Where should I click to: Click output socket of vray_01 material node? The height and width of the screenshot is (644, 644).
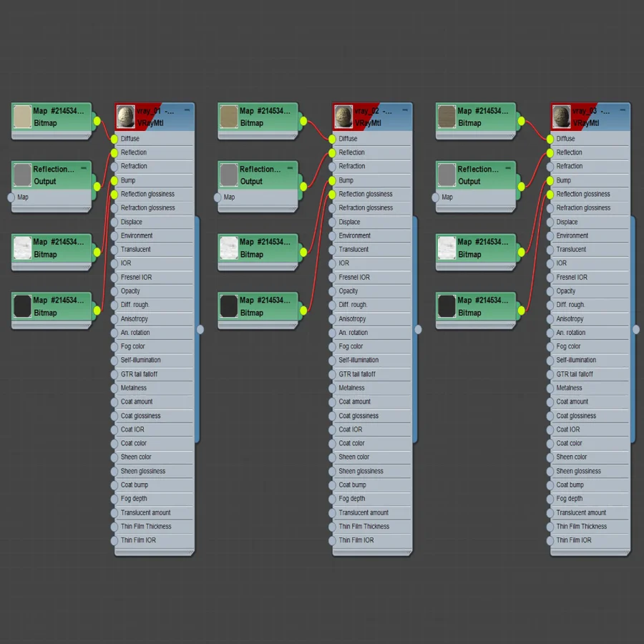click(x=200, y=329)
